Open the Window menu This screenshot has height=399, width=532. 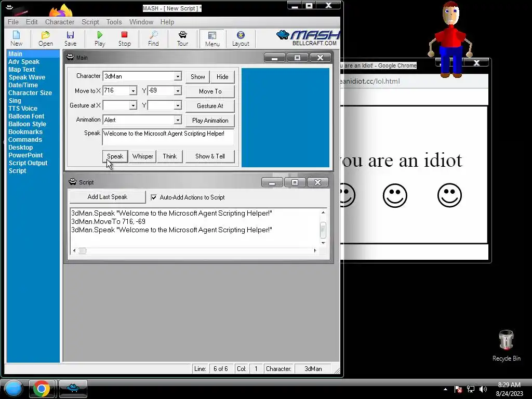pyautogui.click(x=141, y=22)
